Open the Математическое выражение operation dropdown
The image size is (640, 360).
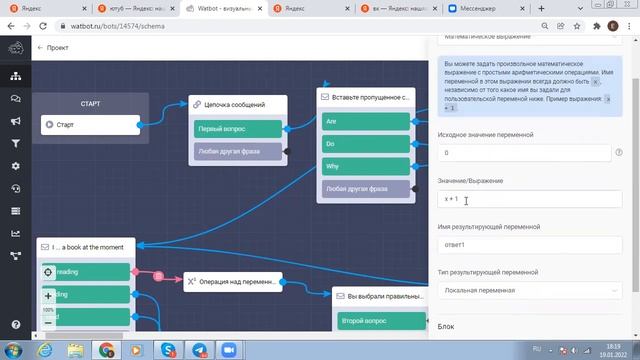click(x=530, y=39)
